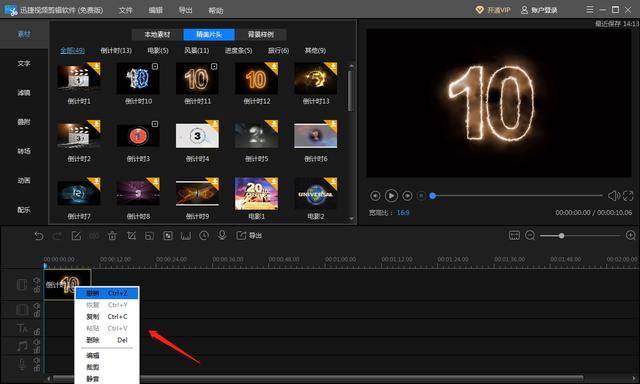Click the music track note icon
The width and height of the screenshot is (640, 384).
point(22,346)
